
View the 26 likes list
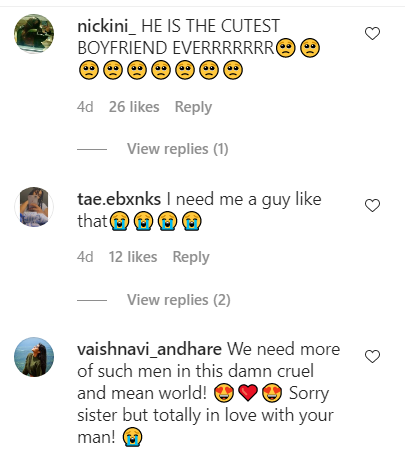134,107
